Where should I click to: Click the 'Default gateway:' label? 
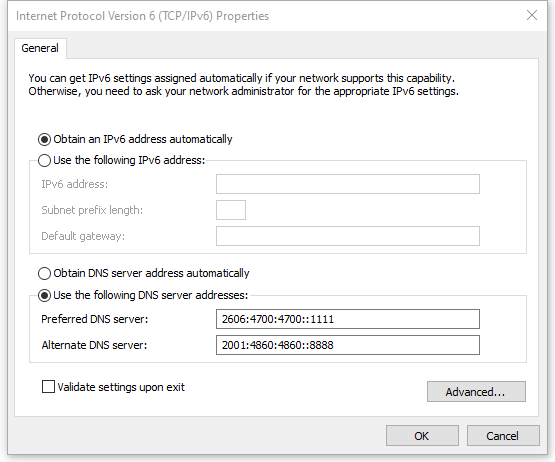(x=83, y=236)
